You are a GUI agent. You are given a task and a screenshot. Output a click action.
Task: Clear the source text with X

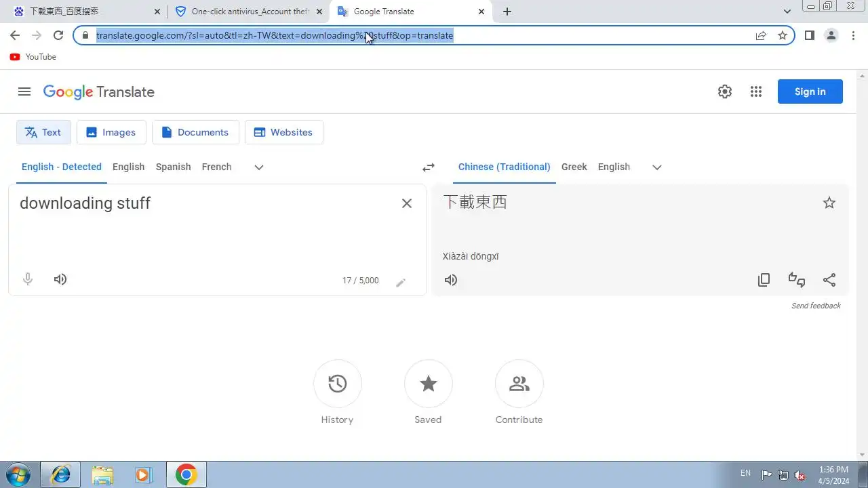(407, 203)
